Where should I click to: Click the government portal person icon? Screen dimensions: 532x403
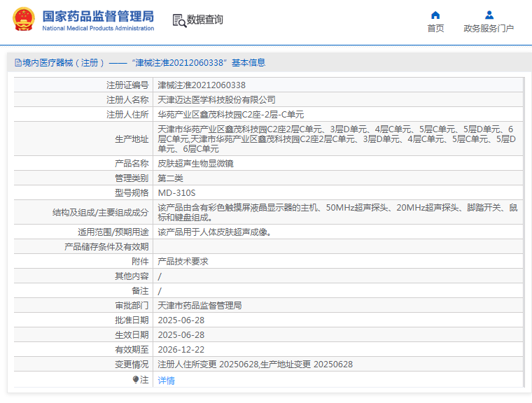click(x=489, y=15)
